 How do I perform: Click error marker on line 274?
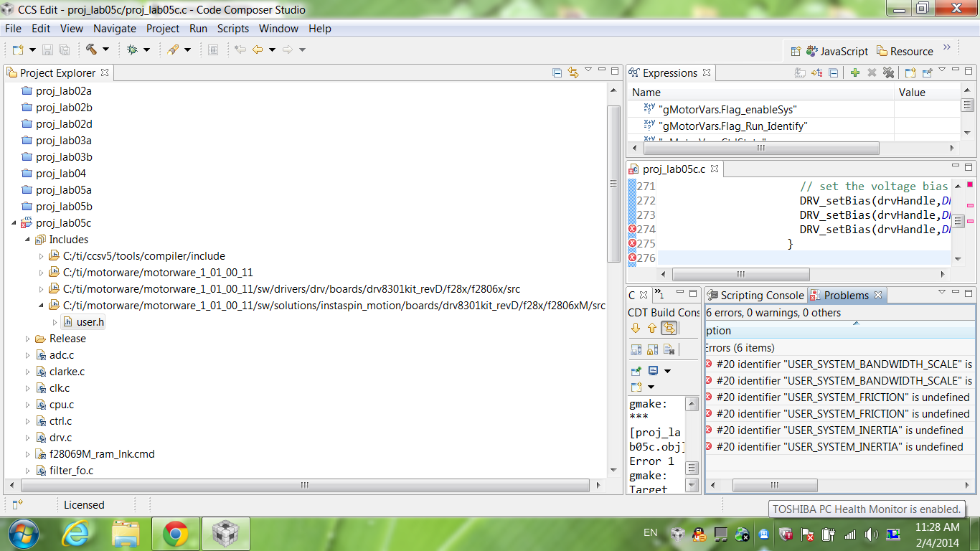pos(632,229)
